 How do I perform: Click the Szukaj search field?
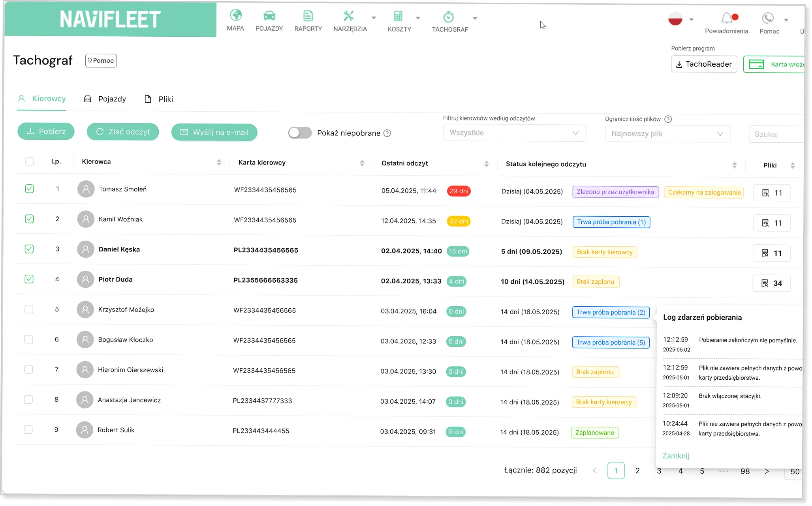(x=776, y=134)
